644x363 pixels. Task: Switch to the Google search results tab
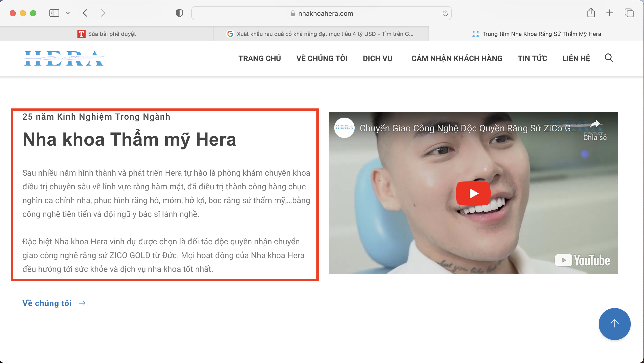[321, 34]
